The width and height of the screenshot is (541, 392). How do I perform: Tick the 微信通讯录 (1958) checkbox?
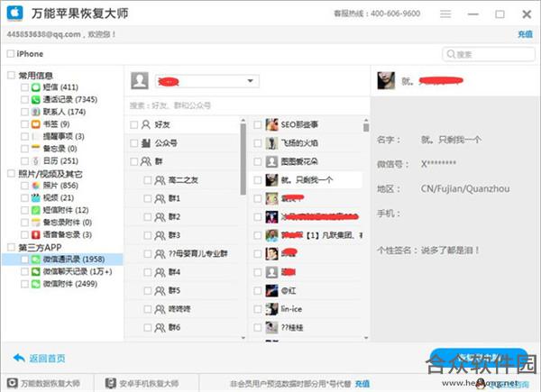point(24,260)
